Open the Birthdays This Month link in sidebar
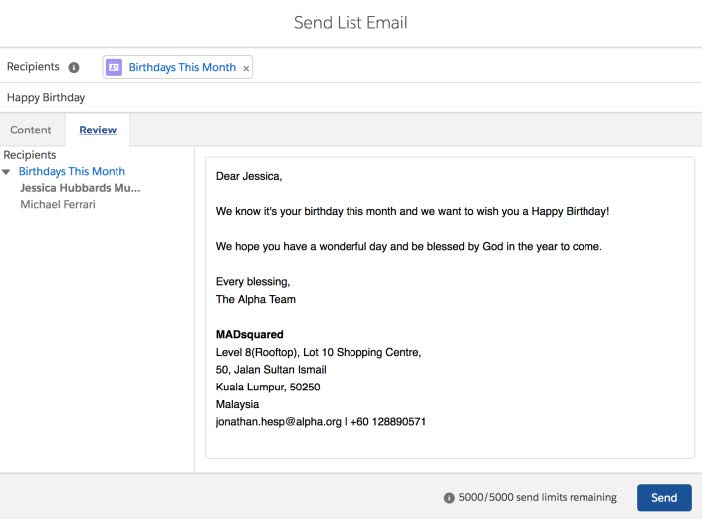Screen dimensions: 702x519 point(72,172)
